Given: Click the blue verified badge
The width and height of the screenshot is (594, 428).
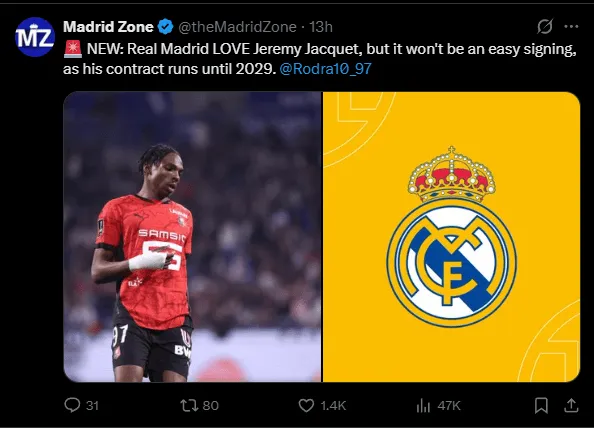Looking at the screenshot, I should click(166, 27).
